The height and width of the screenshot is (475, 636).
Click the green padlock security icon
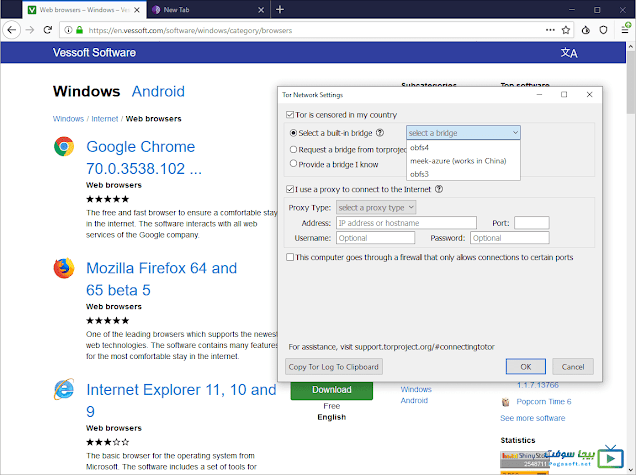(x=80, y=30)
